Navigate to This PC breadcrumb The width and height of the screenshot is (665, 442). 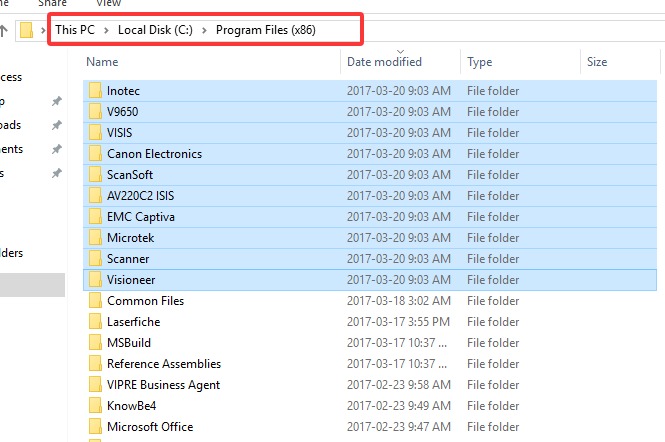(75, 30)
